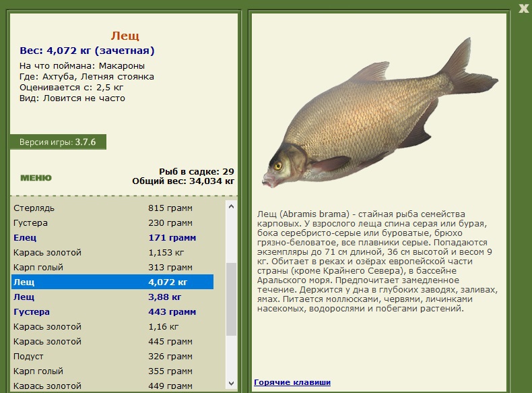The height and width of the screenshot is (393, 532).
Task: Click the fish list scrollbar thumb
Action: 232,299
